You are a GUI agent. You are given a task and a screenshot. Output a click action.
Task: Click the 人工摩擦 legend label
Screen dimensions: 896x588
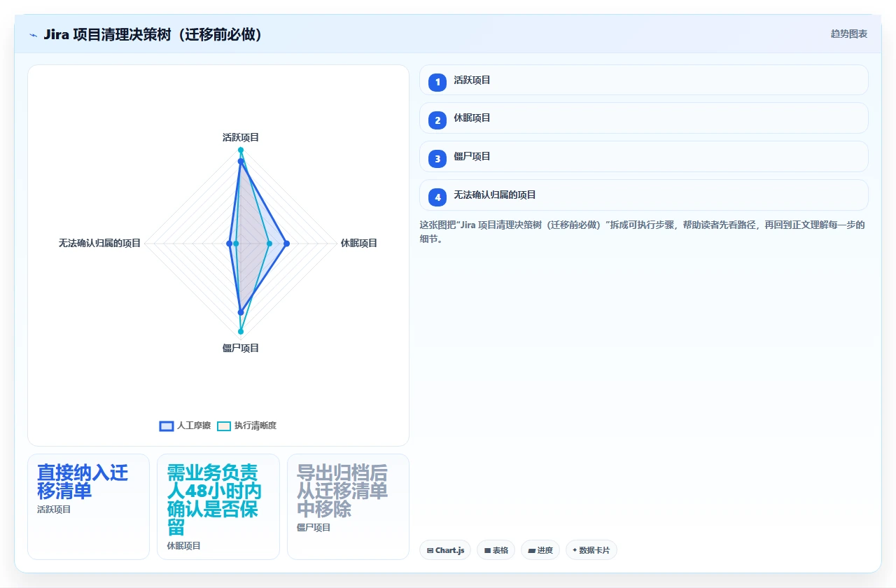(194, 426)
